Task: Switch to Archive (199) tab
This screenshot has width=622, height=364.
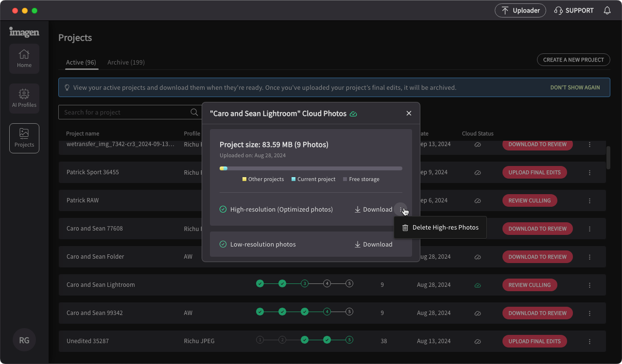Action: (x=126, y=62)
